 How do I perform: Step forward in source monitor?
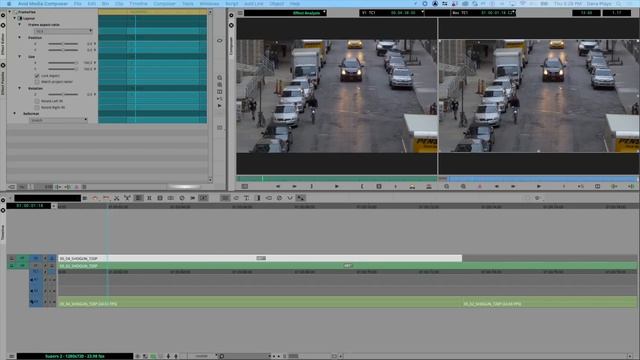tap(294, 187)
